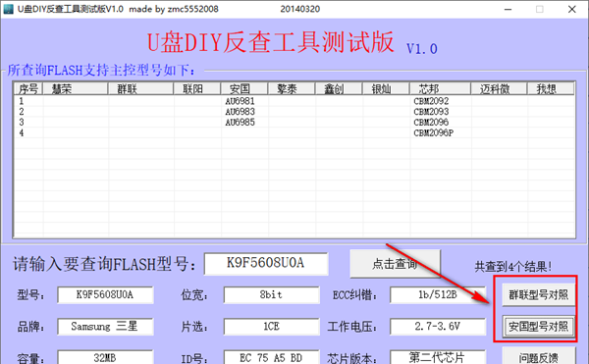Focus the FLASH model query input field

(x=266, y=263)
